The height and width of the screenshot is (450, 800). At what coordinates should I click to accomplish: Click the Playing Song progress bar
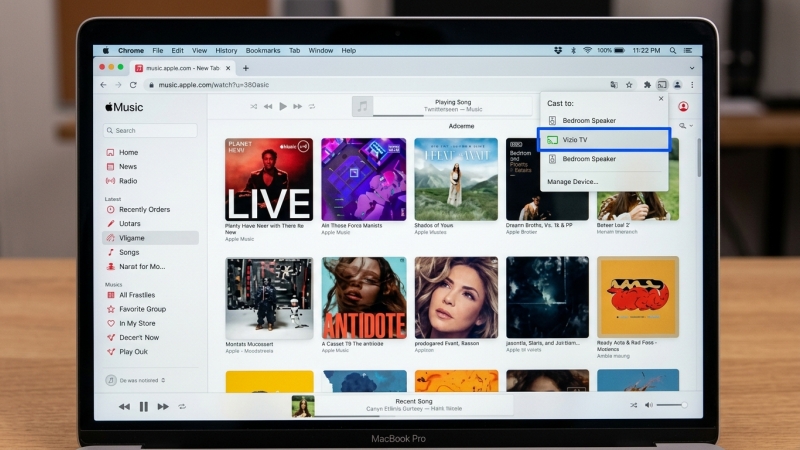coord(453,116)
